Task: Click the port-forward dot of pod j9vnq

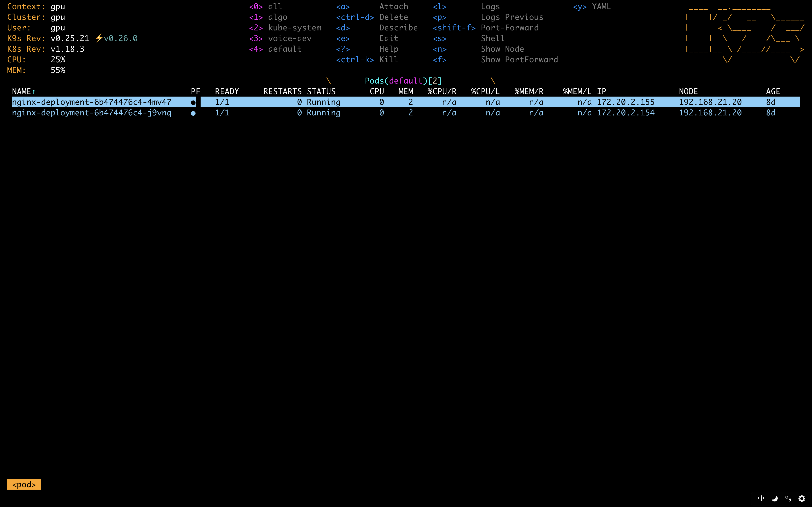Action: [193, 113]
